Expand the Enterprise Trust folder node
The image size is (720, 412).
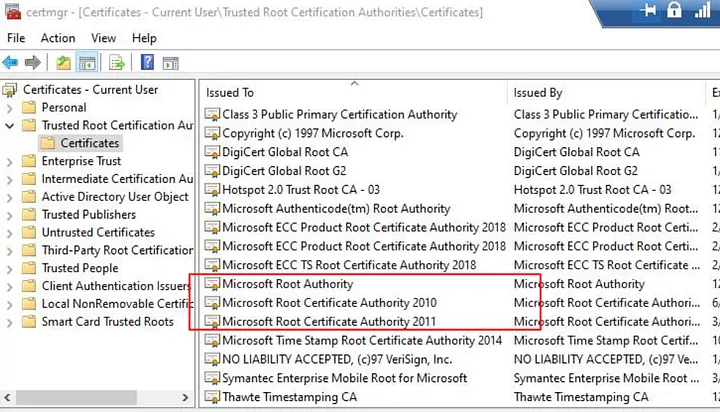pos(10,161)
